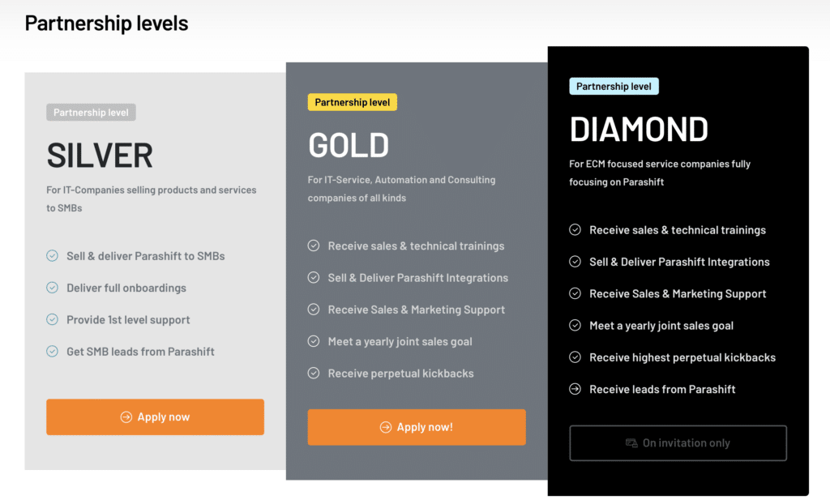Click check icon by Sell & deliver Parashift to SMBs
This screenshot has width=830, height=504.
[52, 256]
